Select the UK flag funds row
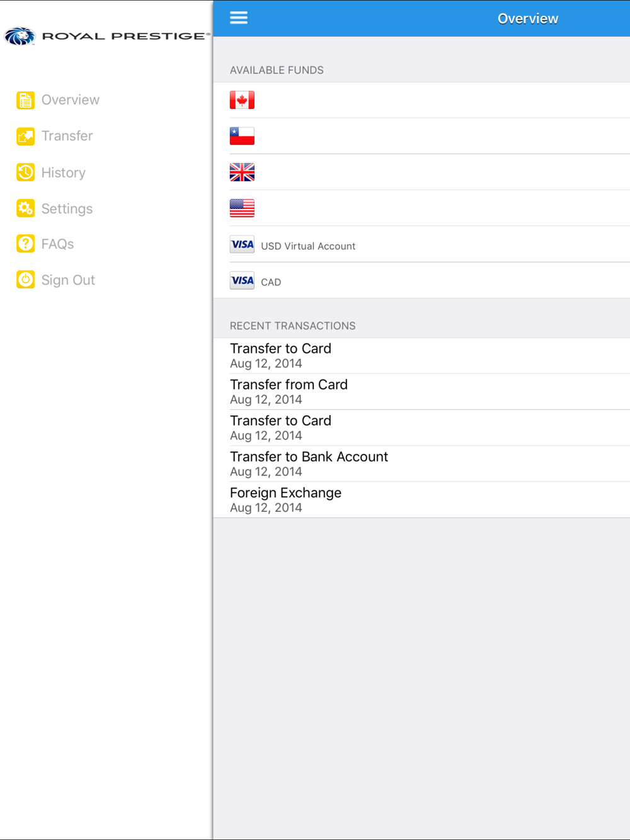 coord(421,172)
